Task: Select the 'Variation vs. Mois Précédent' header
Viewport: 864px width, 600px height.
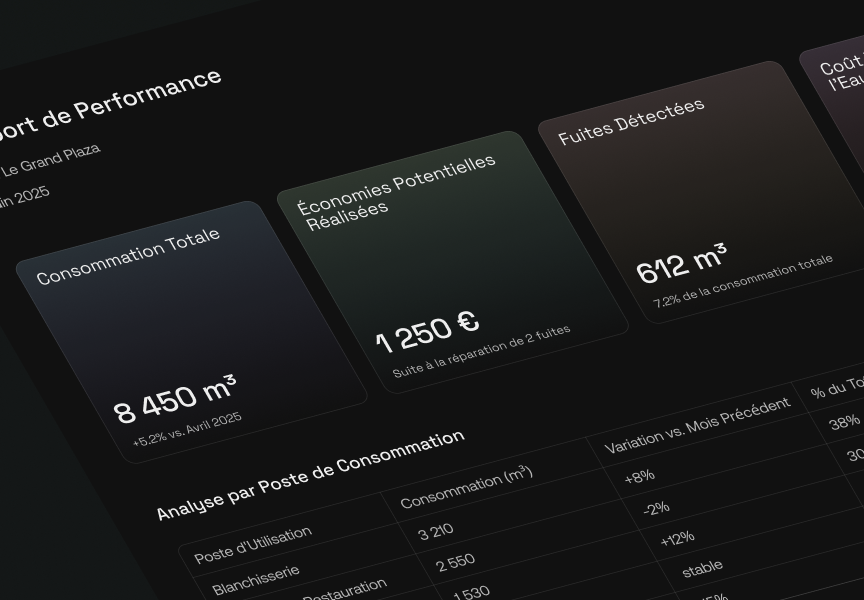Action: coord(698,425)
